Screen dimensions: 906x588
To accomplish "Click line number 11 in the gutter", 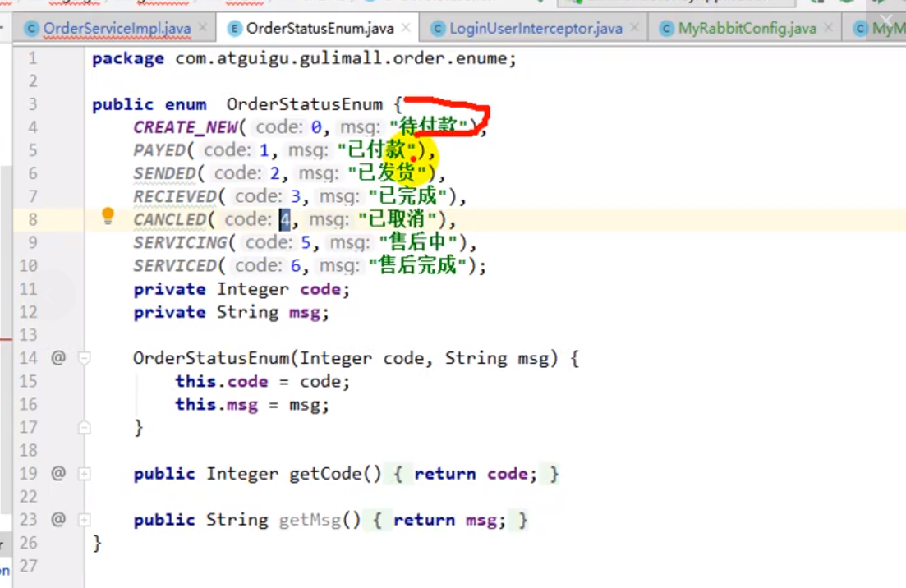I will pyautogui.click(x=28, y=289).
